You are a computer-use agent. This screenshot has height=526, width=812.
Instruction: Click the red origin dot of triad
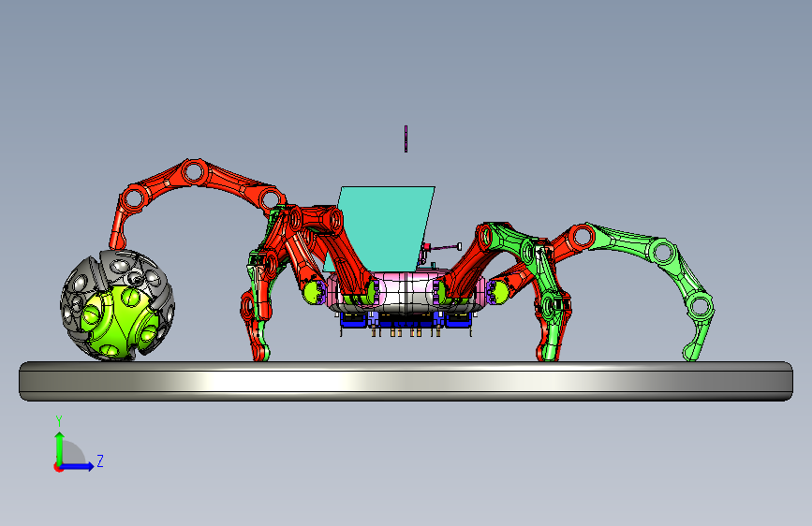tap(58, 467)
